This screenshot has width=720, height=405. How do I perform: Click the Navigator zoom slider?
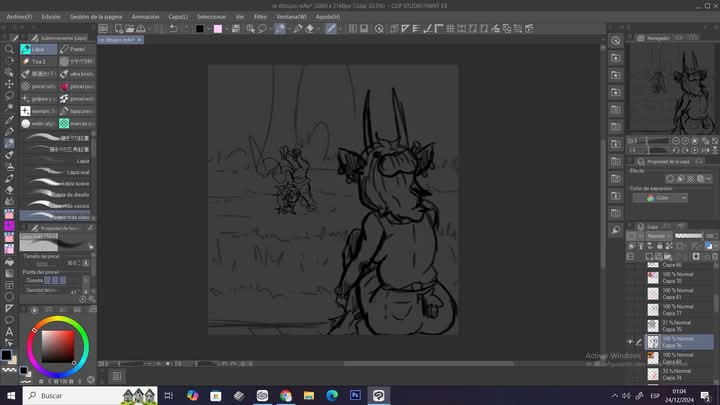tap(658, 141)
